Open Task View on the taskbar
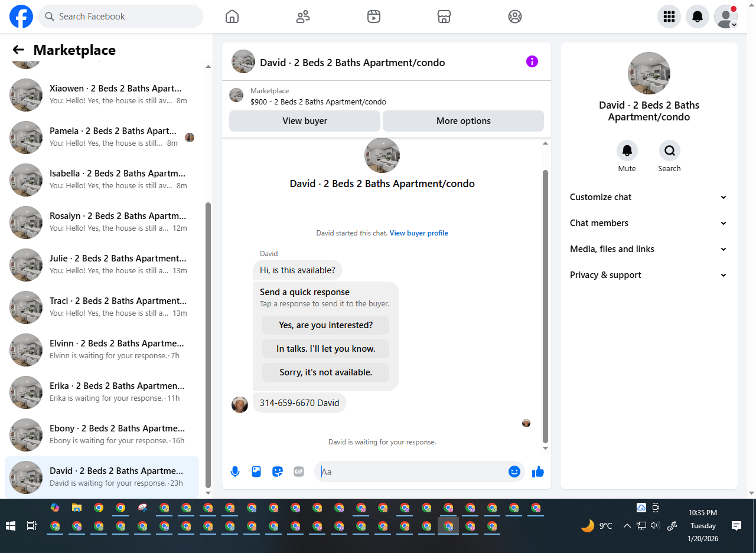Image resolution: width=756 pixels, height=553 pixels. point(32,526)
